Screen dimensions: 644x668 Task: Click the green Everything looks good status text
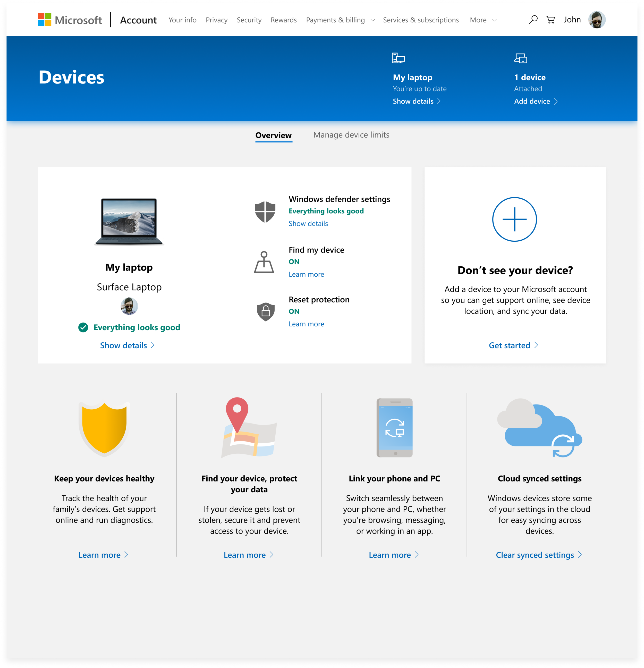(x=137, y=327)
